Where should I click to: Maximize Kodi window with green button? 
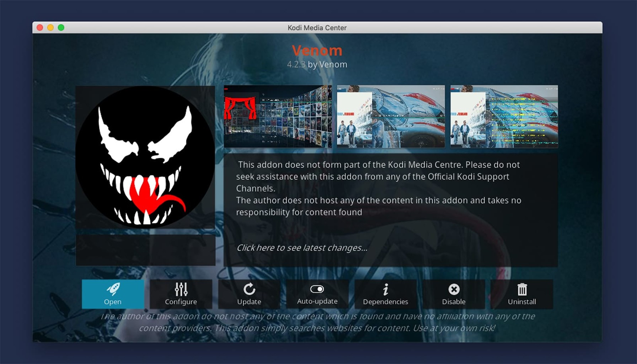[61, 28]
